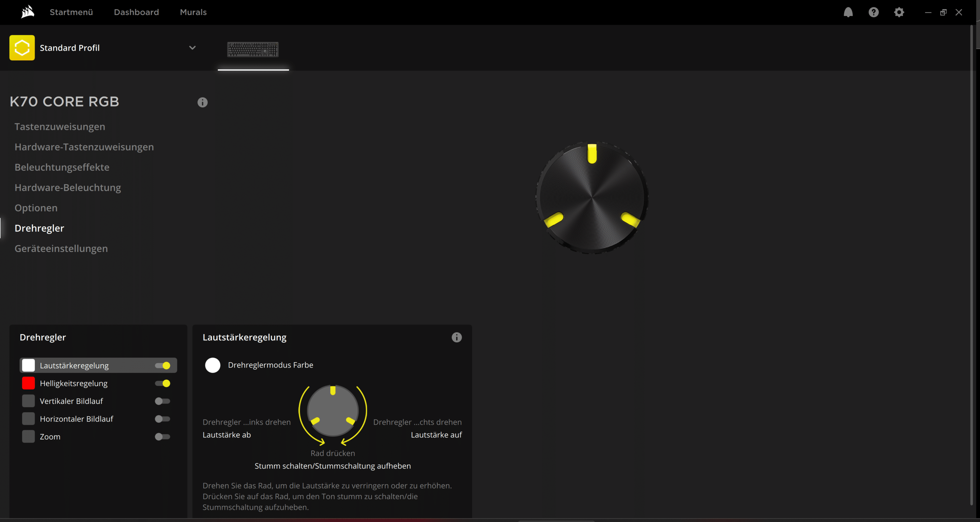Open the Dashboard tab
Screen dimensions: 980x522
(x=136, y=12)
